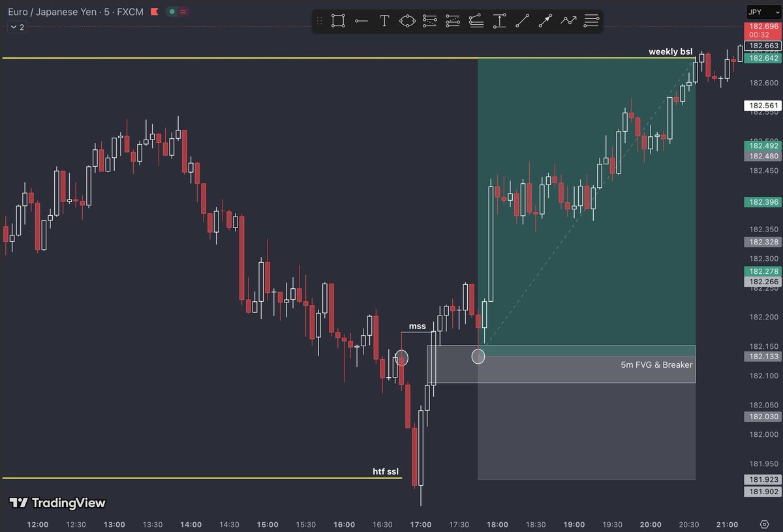Click the red 182.696 countdown price label
Screen dimensions: 783x532
(763, 31)
